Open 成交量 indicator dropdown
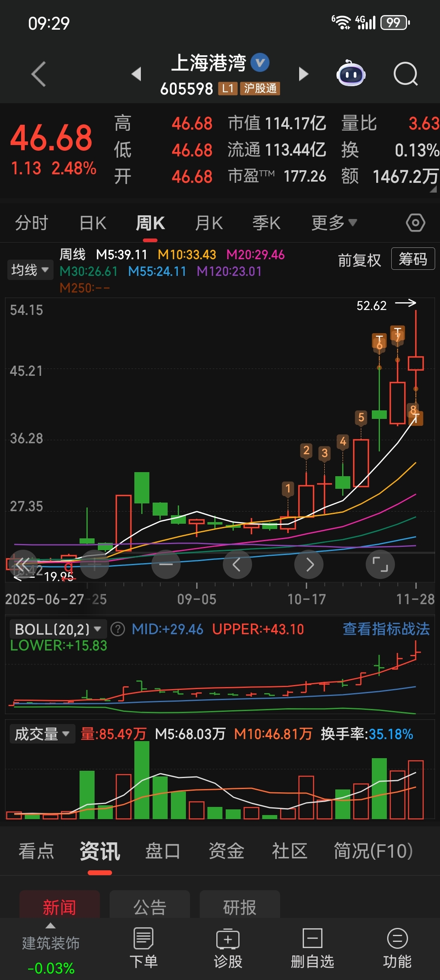Screen dimensions: 440x980 pyautogui.click(x=42, y=734)
